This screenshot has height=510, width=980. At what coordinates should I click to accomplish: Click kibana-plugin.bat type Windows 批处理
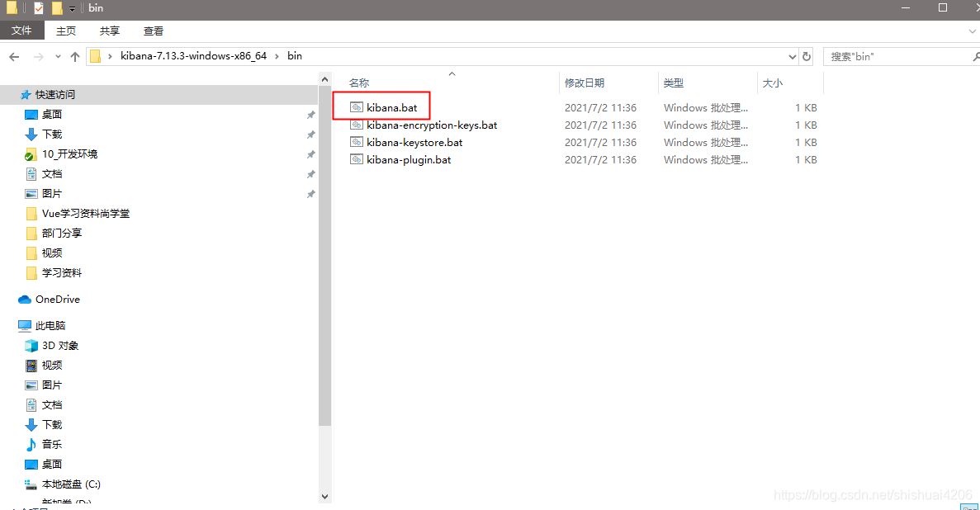706,160
